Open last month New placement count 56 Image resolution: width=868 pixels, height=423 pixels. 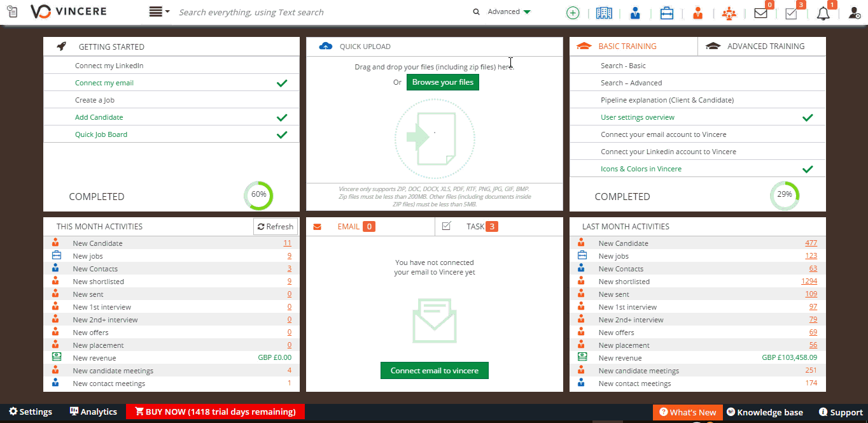[x=813, y=345]
